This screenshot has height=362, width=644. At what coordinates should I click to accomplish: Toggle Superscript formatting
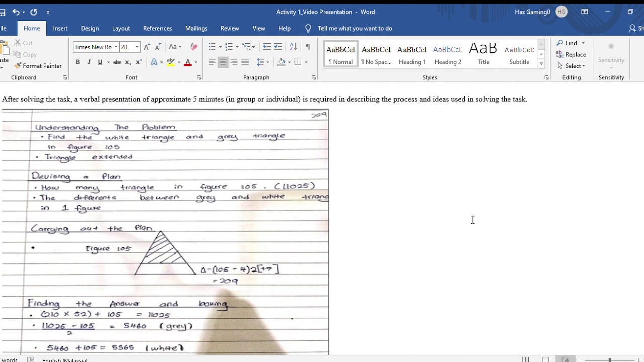click(139, 62)
